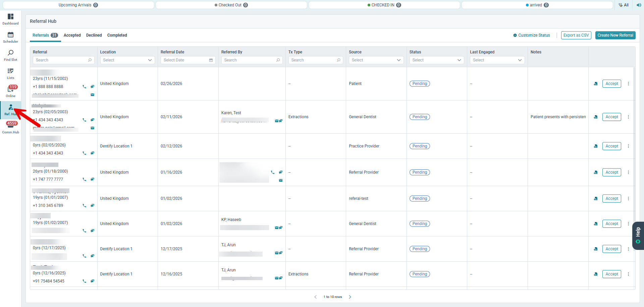
Task: Open the Dashboard from the sidebar
Action: (10, 19)
